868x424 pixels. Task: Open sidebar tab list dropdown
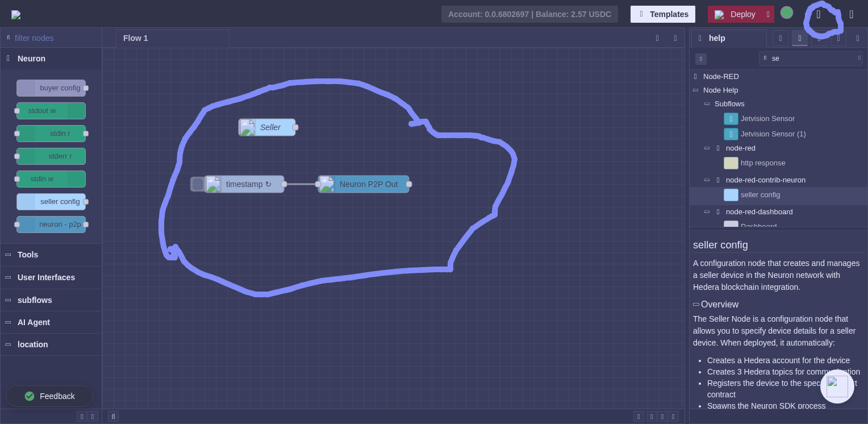click(x=858, y=38)
